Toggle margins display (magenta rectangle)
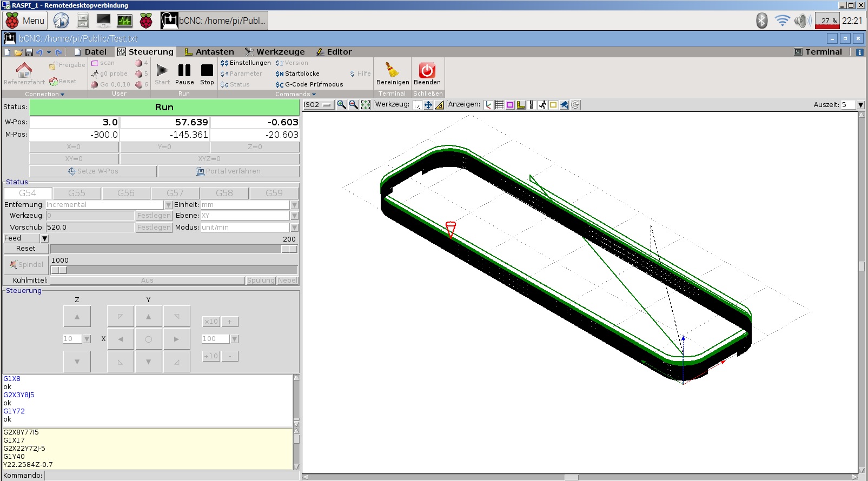This screenshot has height=481, width=868. 510,105
